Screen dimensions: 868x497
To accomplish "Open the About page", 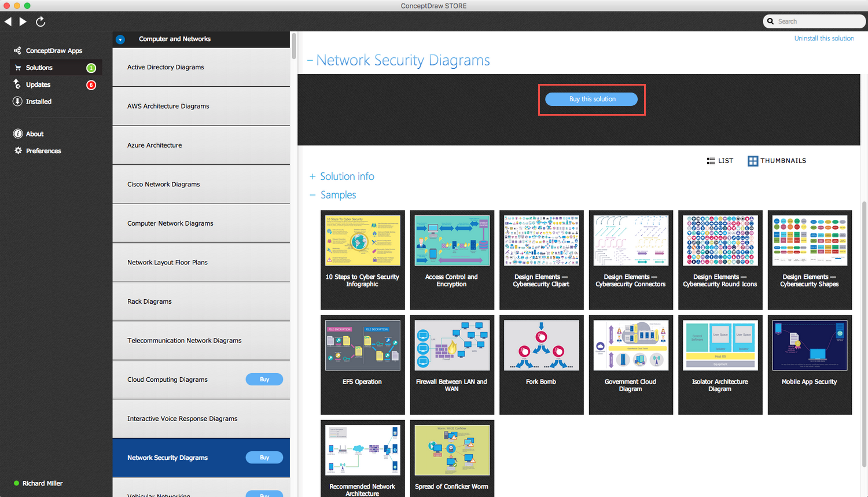I will pos(35,134).
